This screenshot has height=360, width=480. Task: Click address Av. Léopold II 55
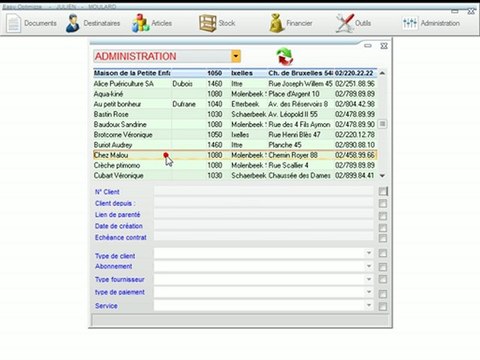pos(293,114)
